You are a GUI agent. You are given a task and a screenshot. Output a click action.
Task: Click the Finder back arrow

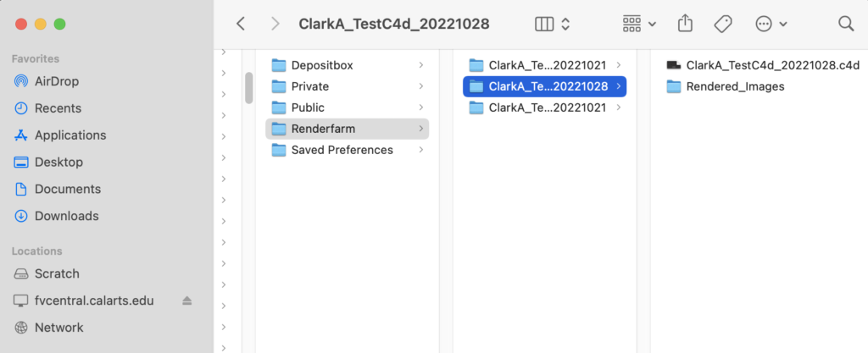[x=240, y=24]
